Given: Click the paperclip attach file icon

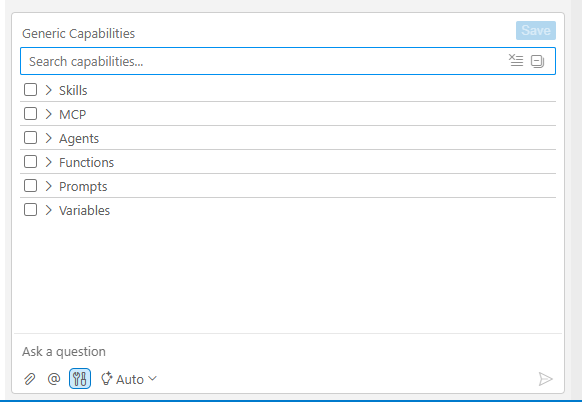Looking at the screenshot, I should 30,379.
